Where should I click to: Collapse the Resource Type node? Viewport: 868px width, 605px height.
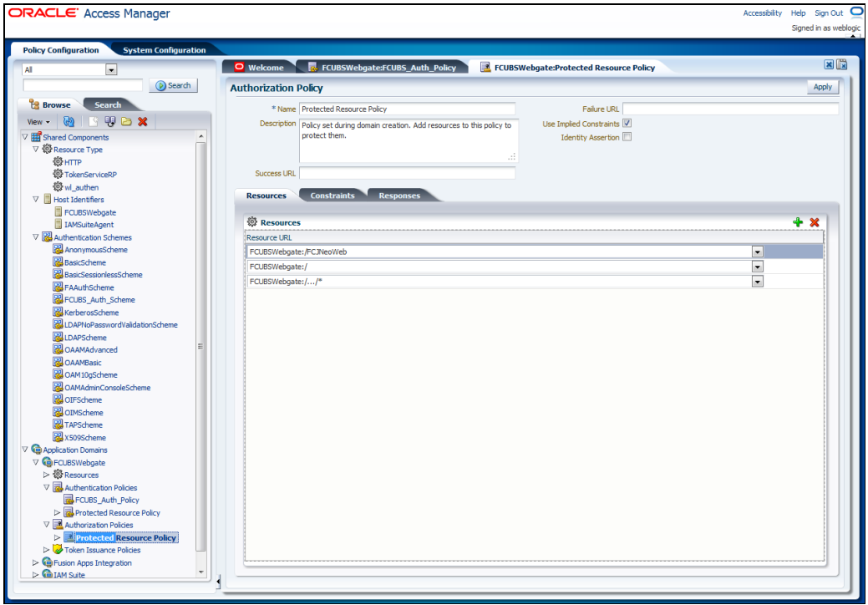pos(35,150)
